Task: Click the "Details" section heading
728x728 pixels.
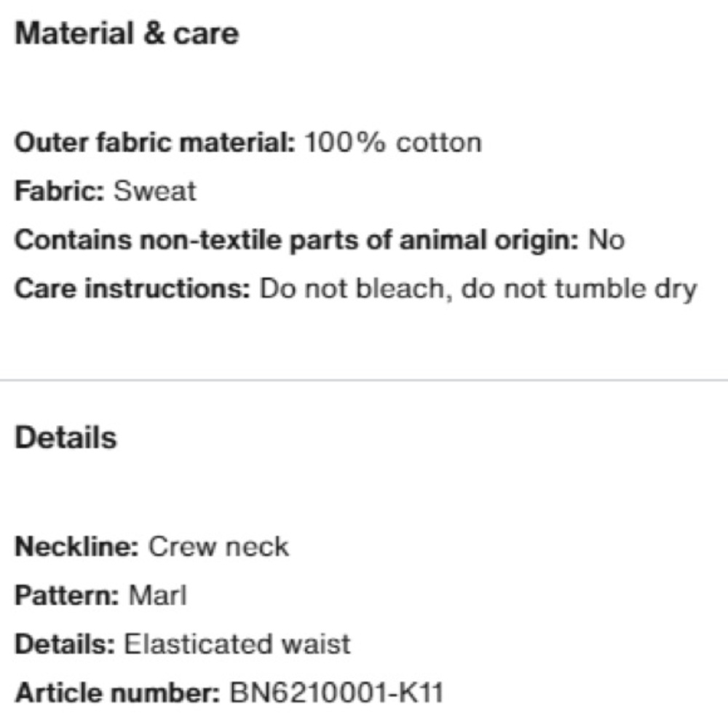Action: pos(66,438)
